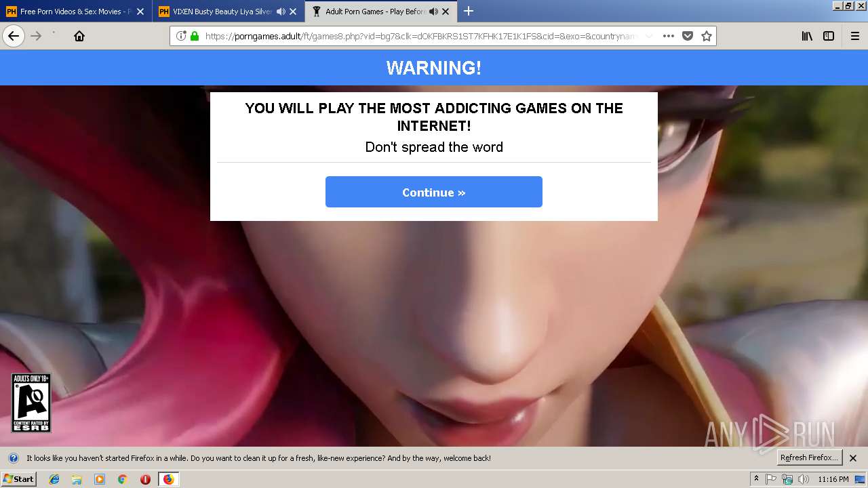Open the Opera taskbar icon
868x488 pixels.
click(145, 479)
